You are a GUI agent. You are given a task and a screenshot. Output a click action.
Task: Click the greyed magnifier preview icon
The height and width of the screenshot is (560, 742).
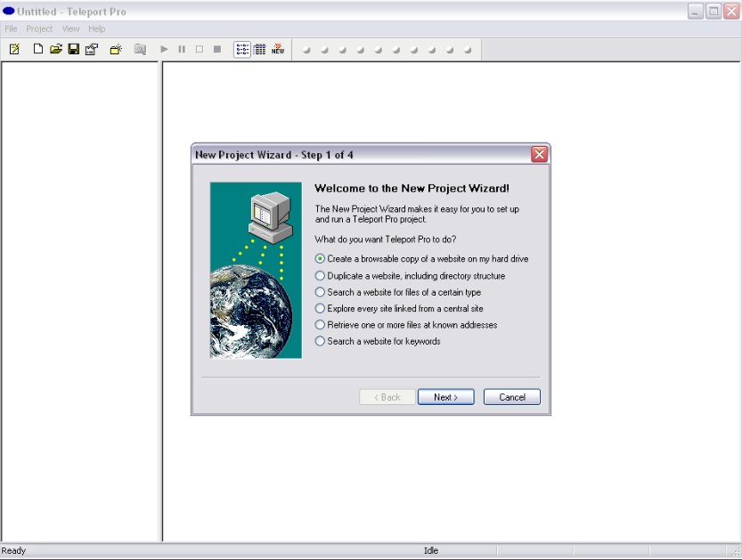(140, 49)
